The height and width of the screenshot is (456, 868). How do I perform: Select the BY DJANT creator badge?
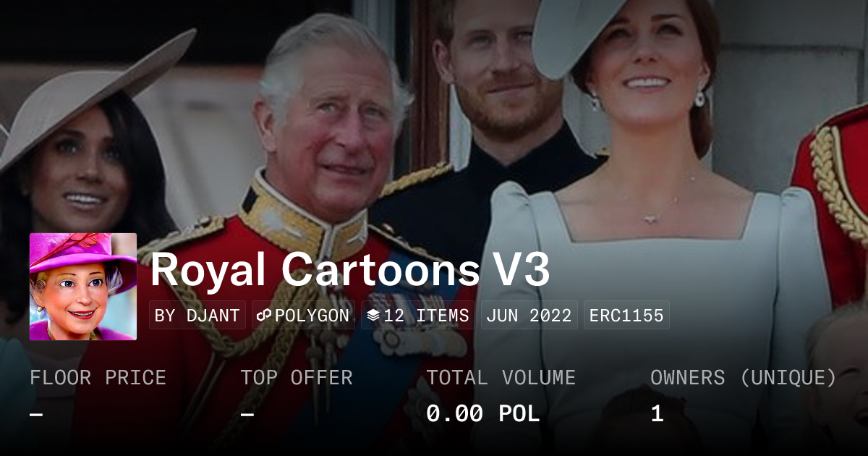tap(197, 316)
